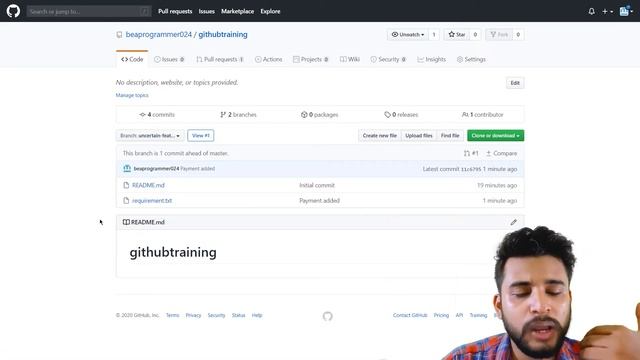The image size is (640, 360).
Task: Open beaprogrammer024 owner profile link
Action: pos(159,34)
